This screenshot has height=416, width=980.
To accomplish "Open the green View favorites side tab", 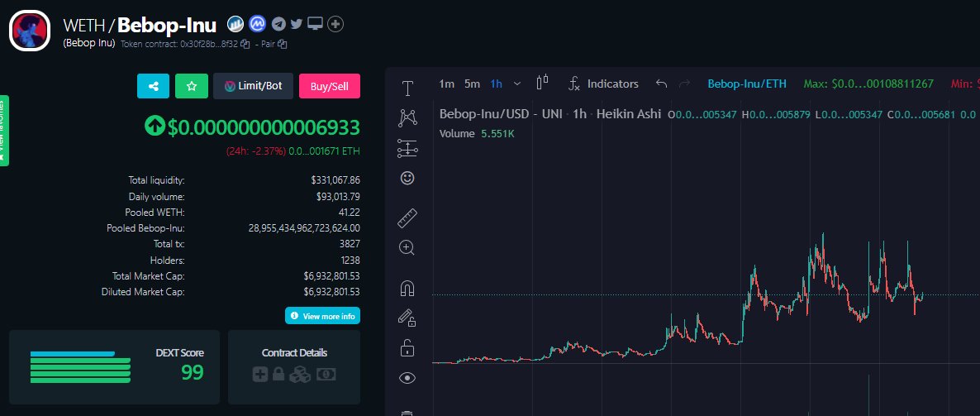I will click(x=4, y=130).
